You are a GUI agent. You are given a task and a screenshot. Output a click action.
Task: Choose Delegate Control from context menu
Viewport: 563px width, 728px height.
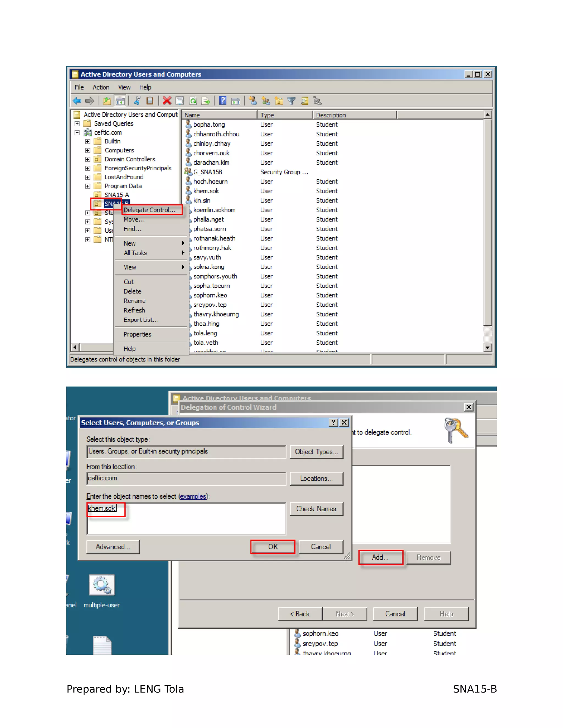(x=149, y=210)
